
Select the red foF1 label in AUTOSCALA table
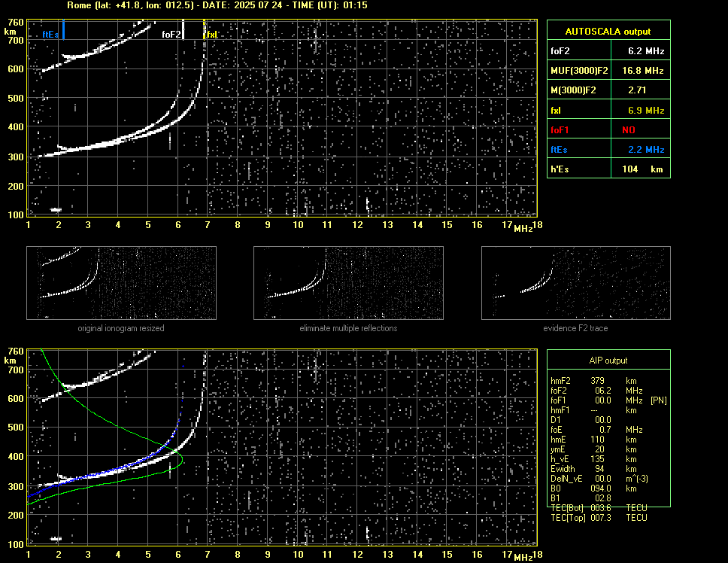(559, 130)
